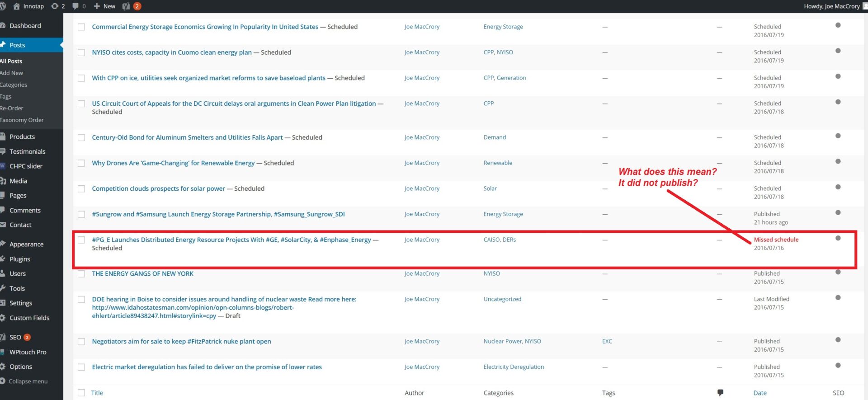Viewport: 868px width, 400px height.
Task: Click the Collapse menu arrow icon
Action: coord(3,381)
